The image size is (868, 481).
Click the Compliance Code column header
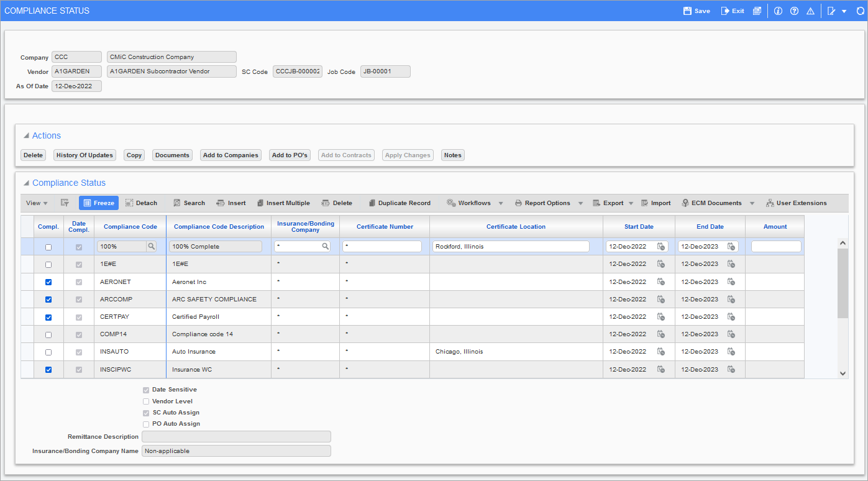pyautogui.click(x=130, y=226)
